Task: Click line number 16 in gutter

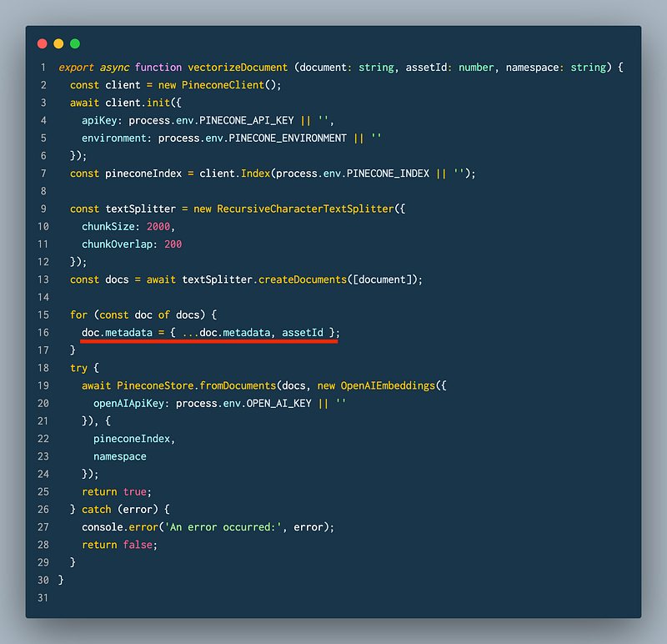Action: (43, 333)
